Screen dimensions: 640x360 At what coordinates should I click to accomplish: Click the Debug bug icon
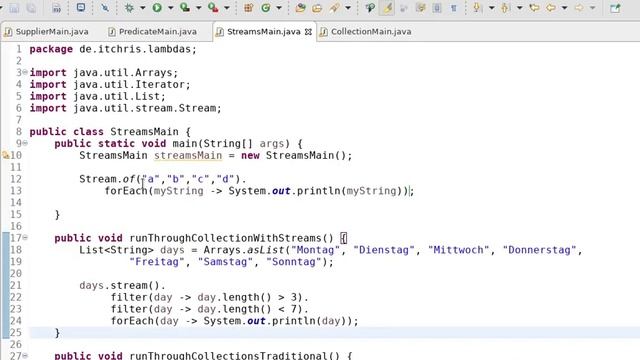129,7
